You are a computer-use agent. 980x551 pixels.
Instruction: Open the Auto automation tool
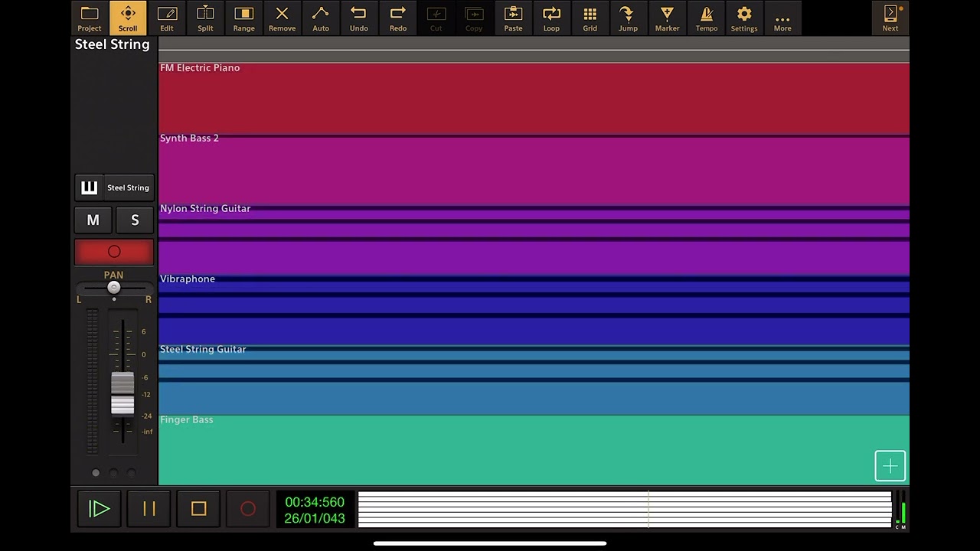pyautogui.click(x=321, y=18)
